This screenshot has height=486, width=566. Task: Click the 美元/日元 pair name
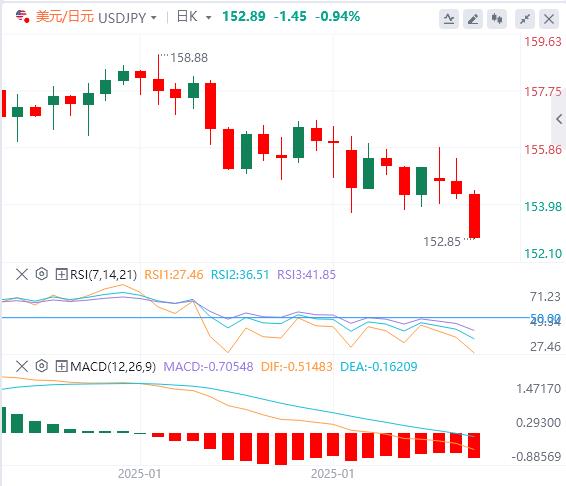65,17
